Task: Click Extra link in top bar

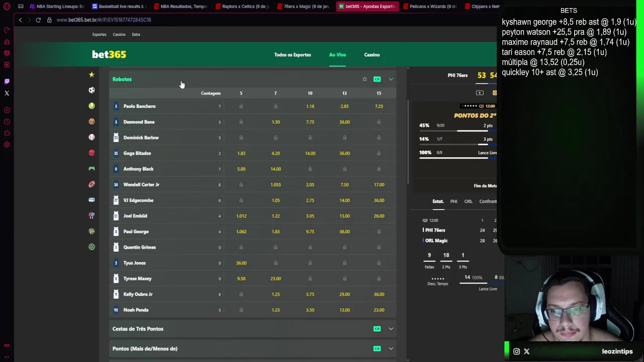Action: [136, 35]
